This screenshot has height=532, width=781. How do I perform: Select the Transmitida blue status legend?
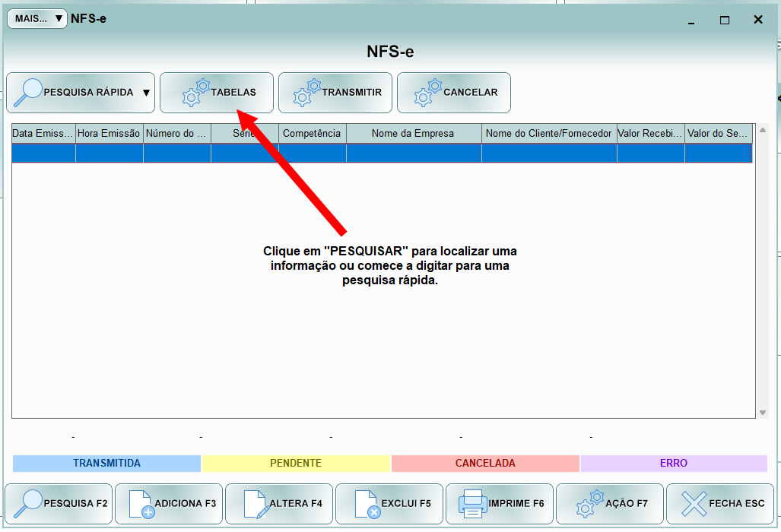pyautogui.click(x=106, y=463)
